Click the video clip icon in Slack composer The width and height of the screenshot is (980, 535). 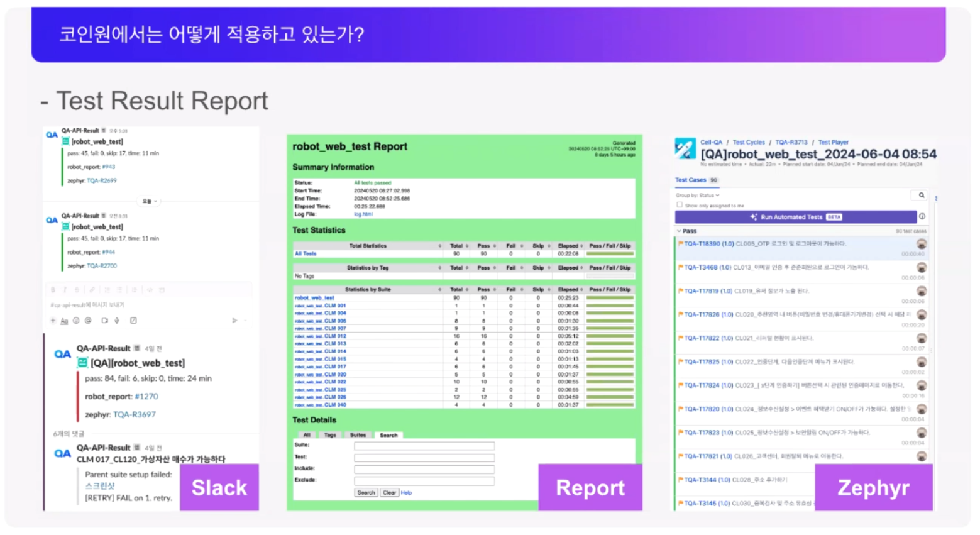pyautogui.click(x=104, y=321)
